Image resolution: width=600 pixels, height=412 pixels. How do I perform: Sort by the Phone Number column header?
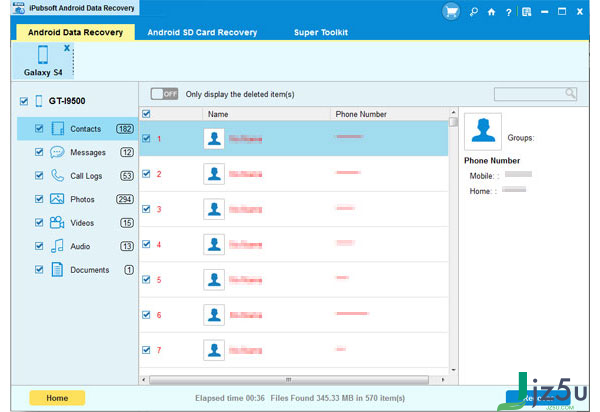click(x=389, y=114)
